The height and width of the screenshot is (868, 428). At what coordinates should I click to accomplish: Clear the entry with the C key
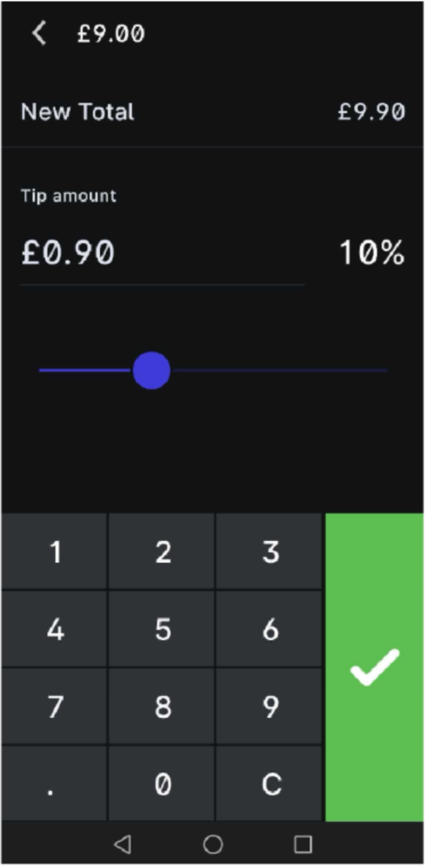point(271,784)
